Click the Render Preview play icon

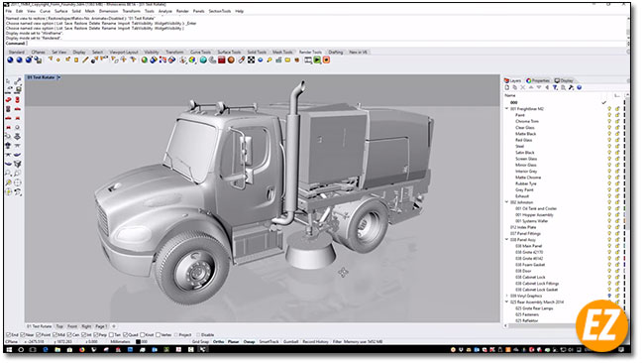[x=317, y=60]
